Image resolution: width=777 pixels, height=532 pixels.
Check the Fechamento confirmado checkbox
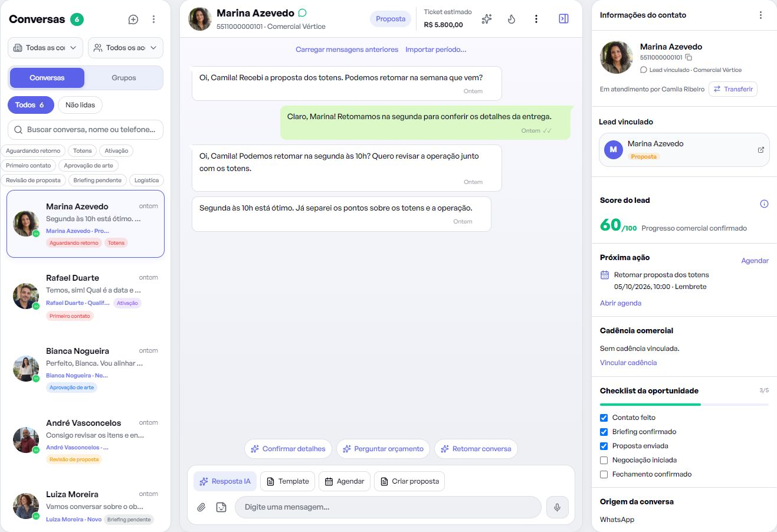pos(604,474)
